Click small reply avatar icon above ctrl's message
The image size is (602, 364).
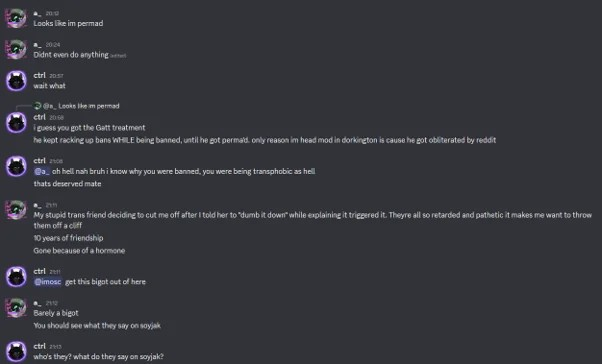tap(37, 106)
